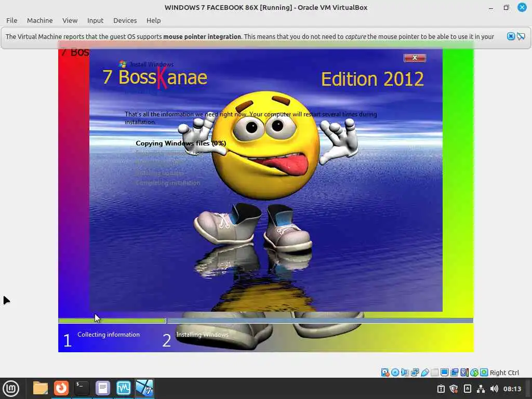Open the Input menu
532x399 pixels.
(95, 20)
